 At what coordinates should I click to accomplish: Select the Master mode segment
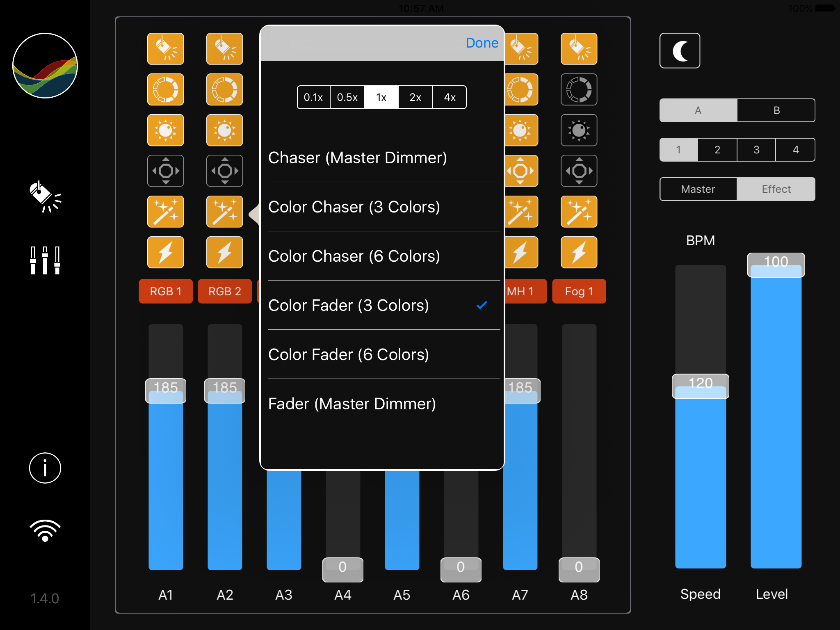click(698, 189)
